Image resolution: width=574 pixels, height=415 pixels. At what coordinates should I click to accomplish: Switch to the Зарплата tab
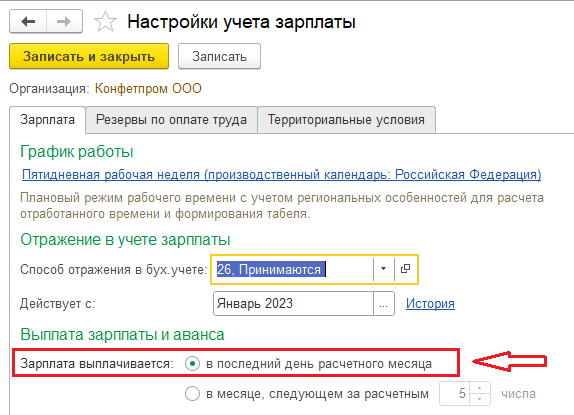(48, 120)
